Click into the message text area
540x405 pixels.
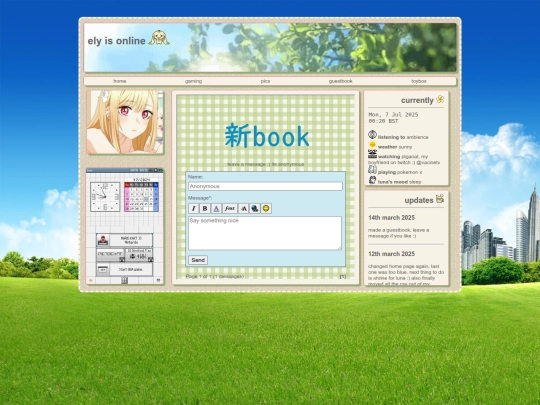265,233
